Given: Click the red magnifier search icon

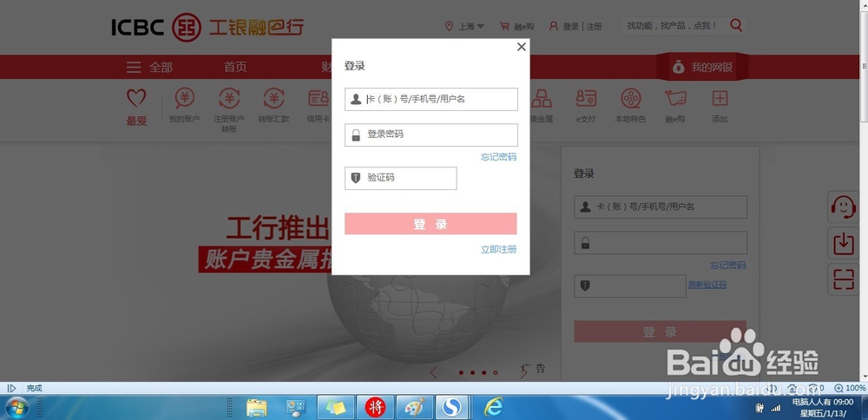Looking at the screenshot, I should pyautogui.click(x=736, y=25).
